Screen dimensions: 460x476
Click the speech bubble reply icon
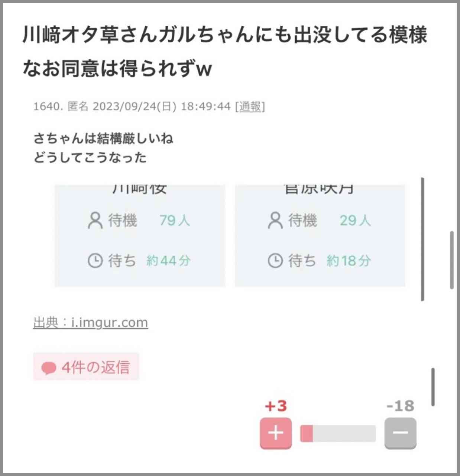click(x=48, y=368)
